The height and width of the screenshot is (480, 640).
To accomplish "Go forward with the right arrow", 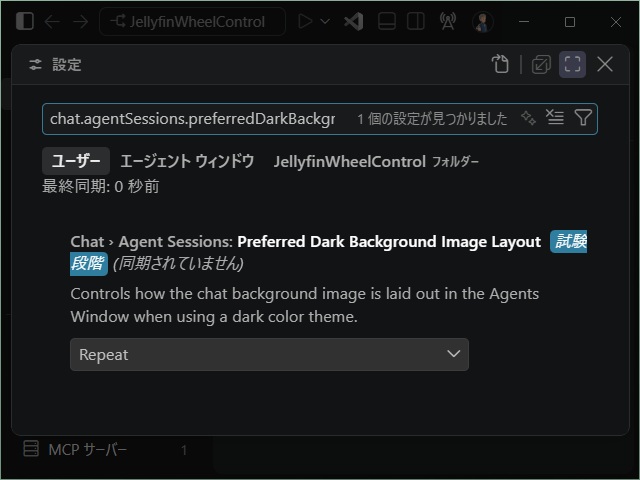I will [80, 22].
